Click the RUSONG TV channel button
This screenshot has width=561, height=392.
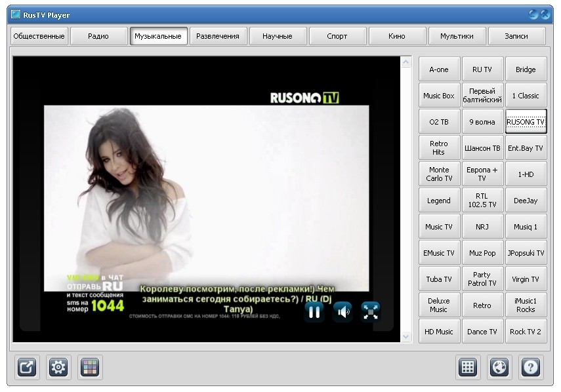pos(526,122)
